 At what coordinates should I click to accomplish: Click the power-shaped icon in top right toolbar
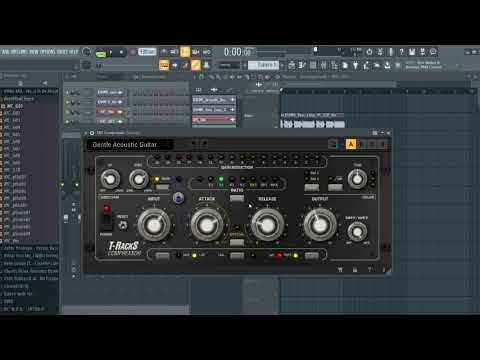click(369, 52)
